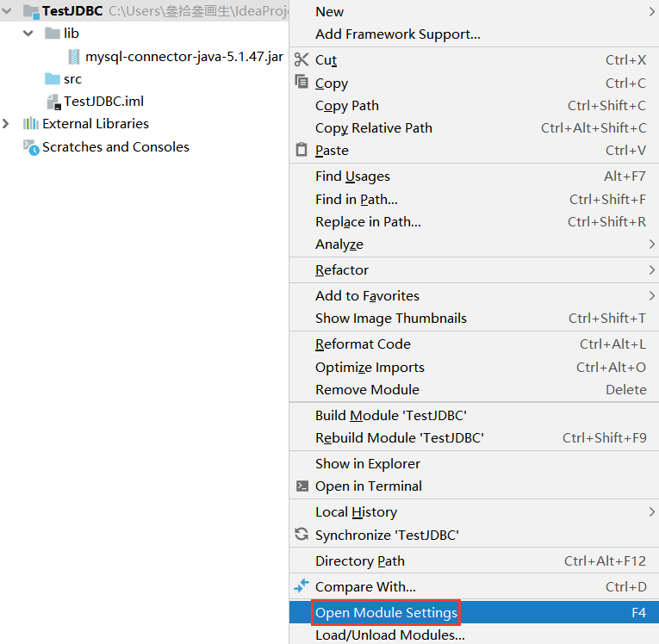Click the Paste clipboard icon
Screen dimensions: 659x644
click(302, 149)
